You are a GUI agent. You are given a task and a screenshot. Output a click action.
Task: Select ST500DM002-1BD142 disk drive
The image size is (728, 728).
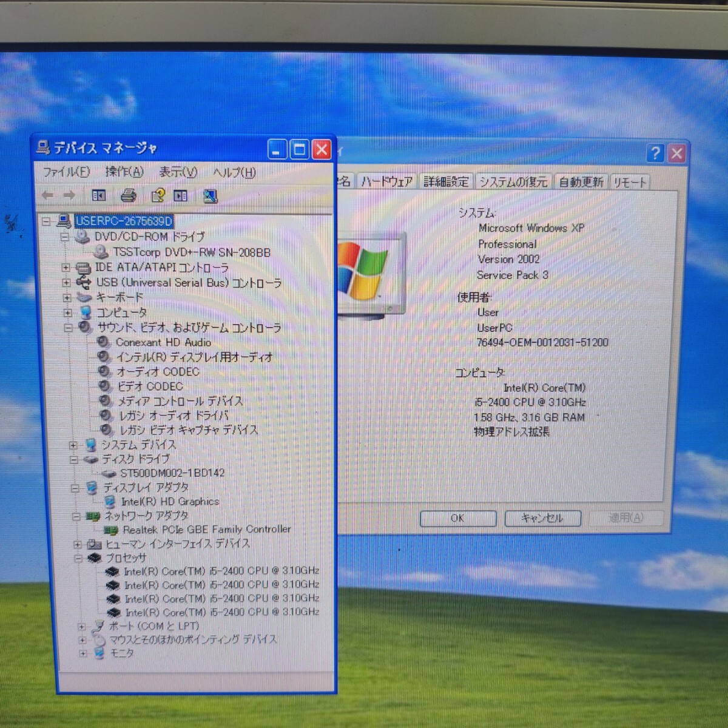click(x=172, y=473)
